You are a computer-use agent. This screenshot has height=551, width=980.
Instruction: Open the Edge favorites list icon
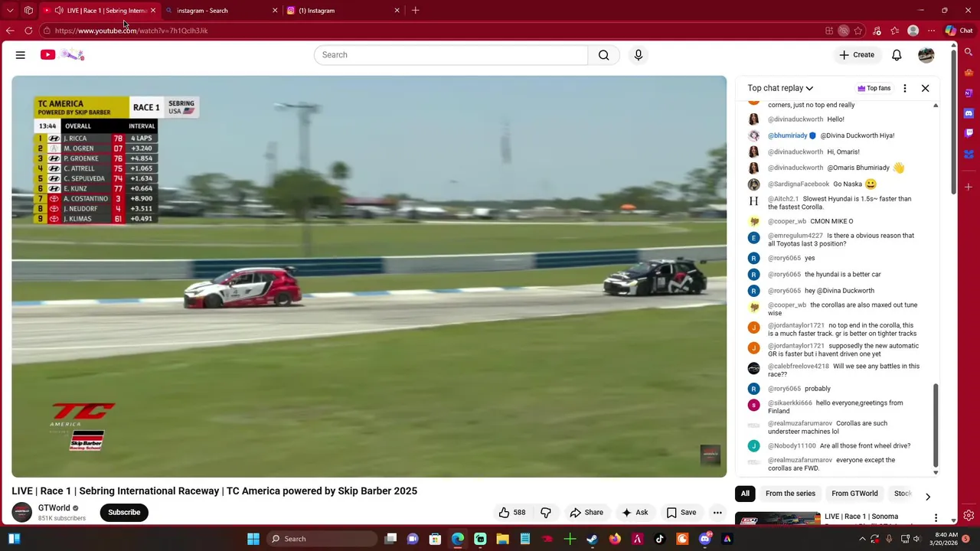(895, 31)
